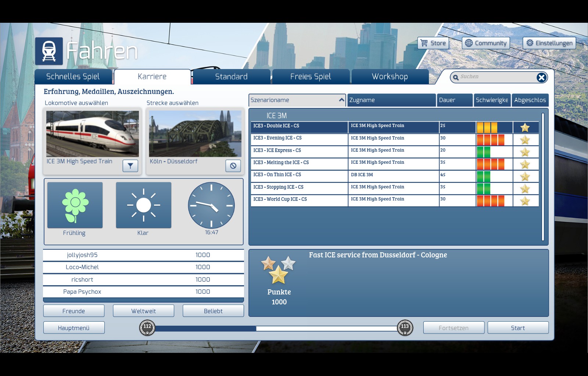Viewport: 588px width, 376px height.
Task: Select the Köln - Düsseldorf route thumbnail
Action: 195,134
